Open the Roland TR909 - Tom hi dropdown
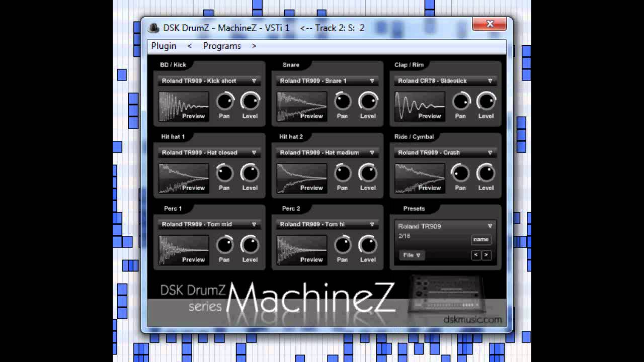This screenshot has height=362, width=644. click(x=327, y=225)
